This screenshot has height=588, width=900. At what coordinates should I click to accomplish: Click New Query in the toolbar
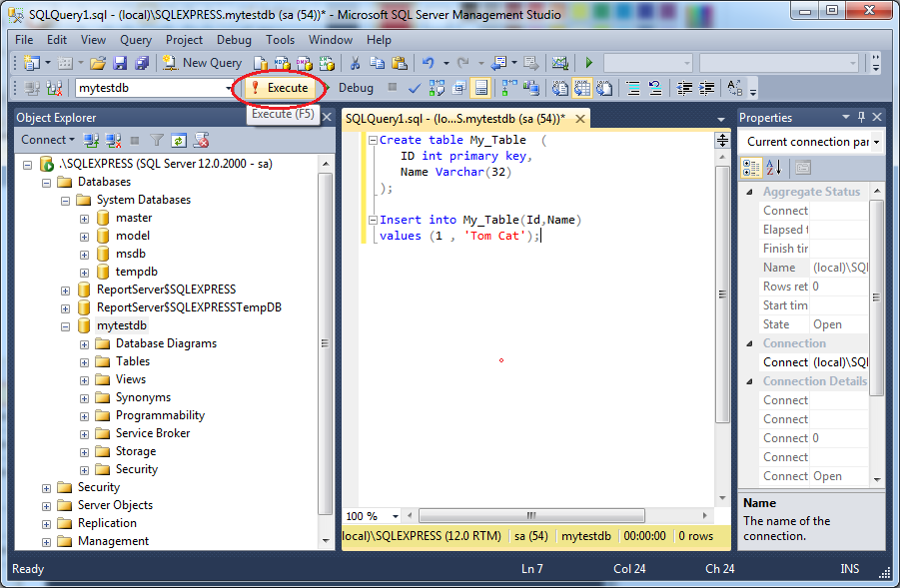202,63
